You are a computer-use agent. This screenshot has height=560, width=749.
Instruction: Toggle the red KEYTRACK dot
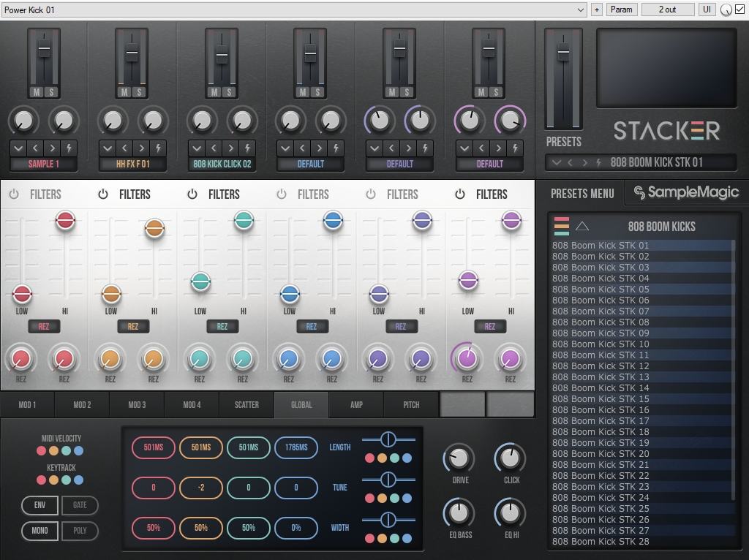(42, 480)
